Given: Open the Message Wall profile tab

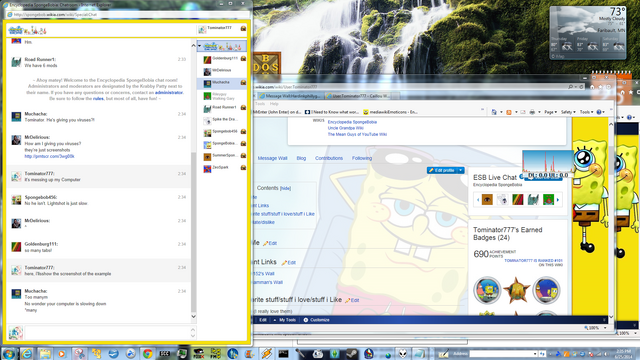Looking at the screenshot, I should click(272, 158).
